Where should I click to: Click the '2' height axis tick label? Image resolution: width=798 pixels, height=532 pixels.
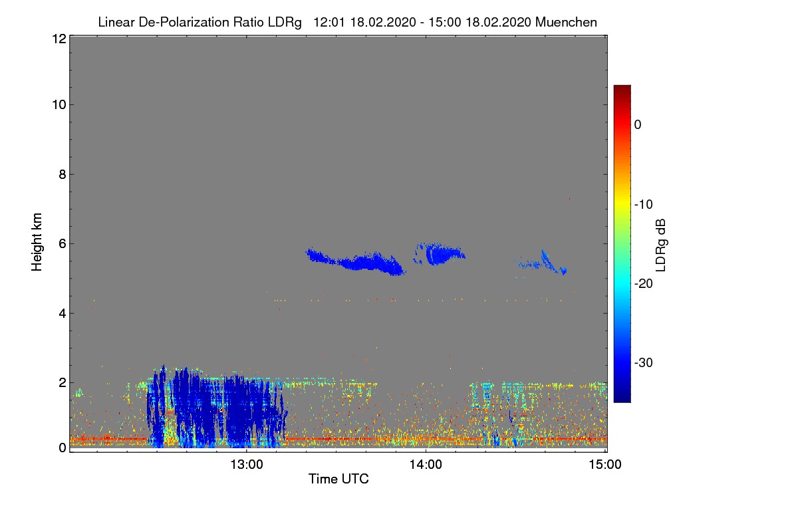[x=61, y=382]
